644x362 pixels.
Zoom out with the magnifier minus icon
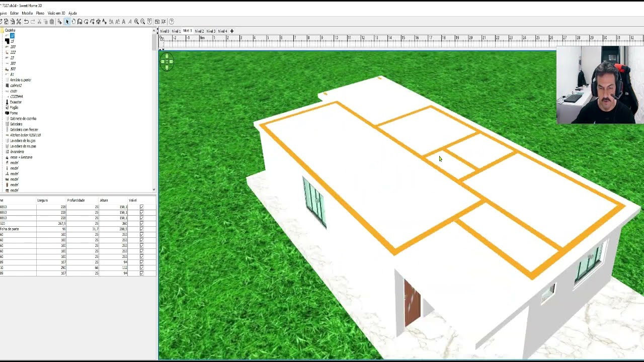[143, 22]
